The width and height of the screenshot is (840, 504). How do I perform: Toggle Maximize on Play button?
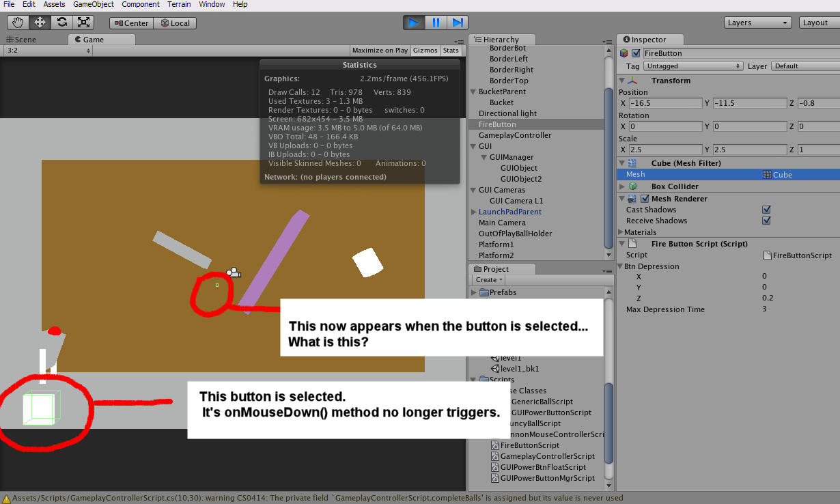coord(380,51)
